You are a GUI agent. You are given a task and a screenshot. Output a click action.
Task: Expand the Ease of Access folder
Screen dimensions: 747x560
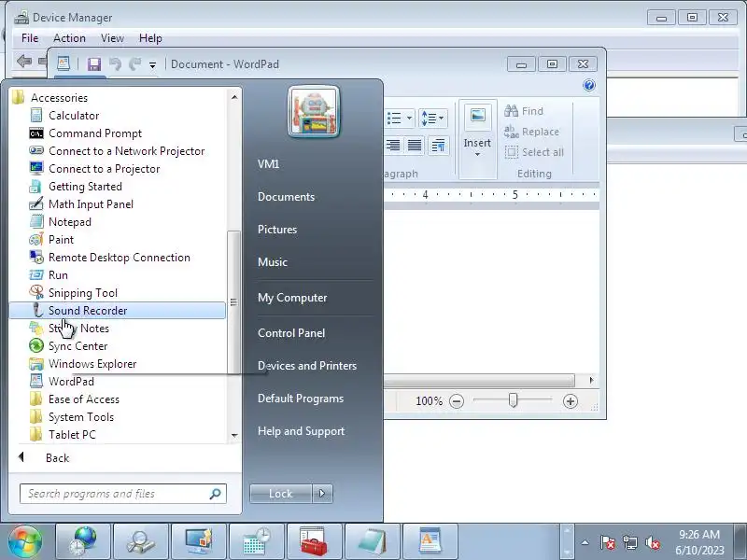(x=83, y=399)
